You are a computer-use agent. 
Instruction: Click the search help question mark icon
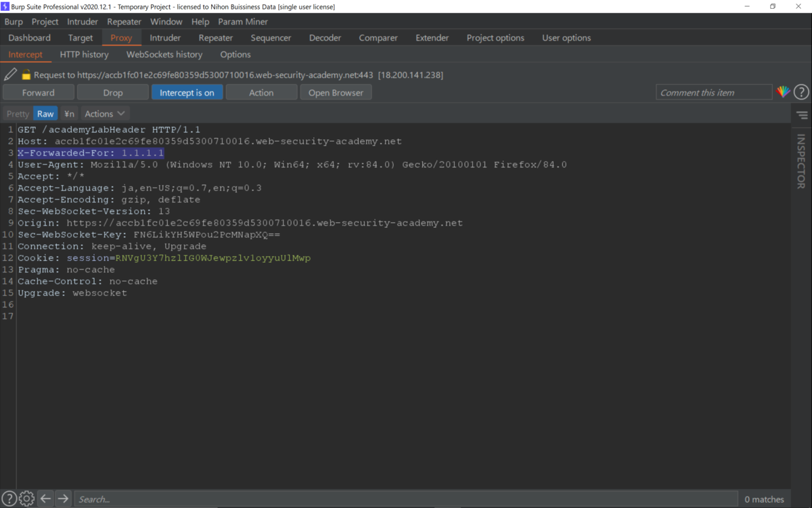point(9,499)
